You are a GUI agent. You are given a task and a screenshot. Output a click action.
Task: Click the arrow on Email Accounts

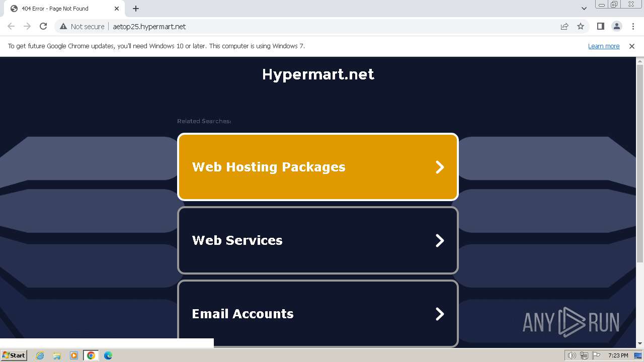pos(440,314)
